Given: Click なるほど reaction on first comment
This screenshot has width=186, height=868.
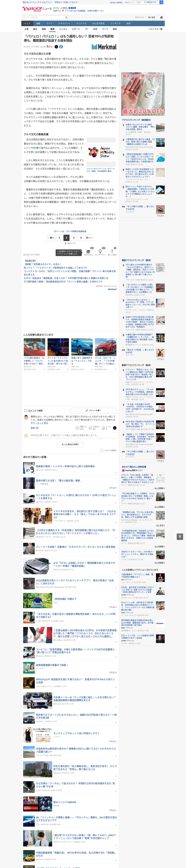Looking at the screenshot, I should pyautogui.click(x=94, y=428).
